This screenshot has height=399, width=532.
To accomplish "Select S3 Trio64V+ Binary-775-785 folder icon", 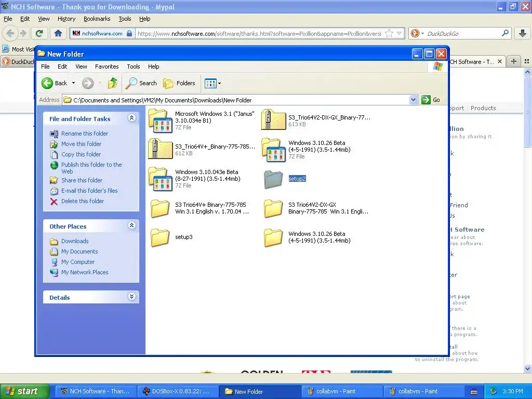I will pyautogui.click(x=160, y=208).
